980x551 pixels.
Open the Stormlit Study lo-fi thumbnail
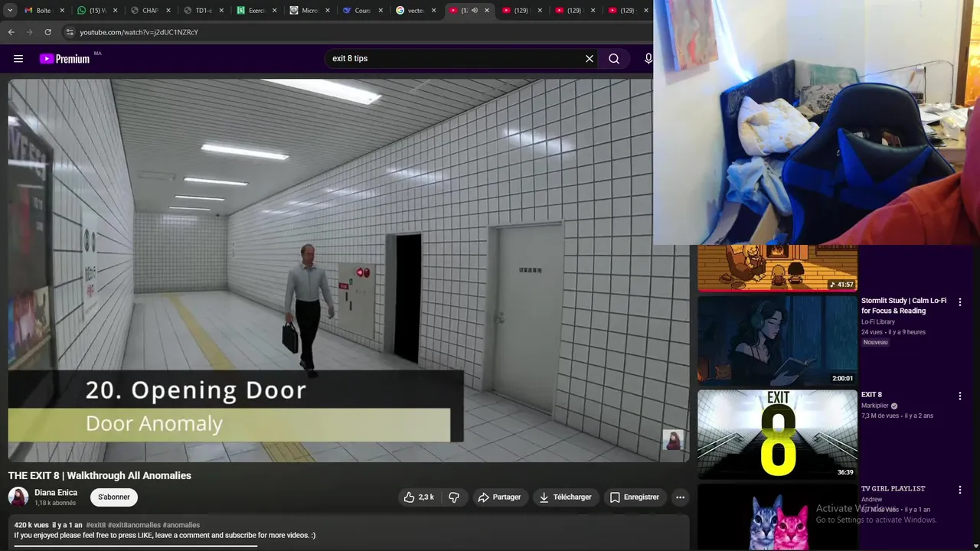tap(777, 341)
